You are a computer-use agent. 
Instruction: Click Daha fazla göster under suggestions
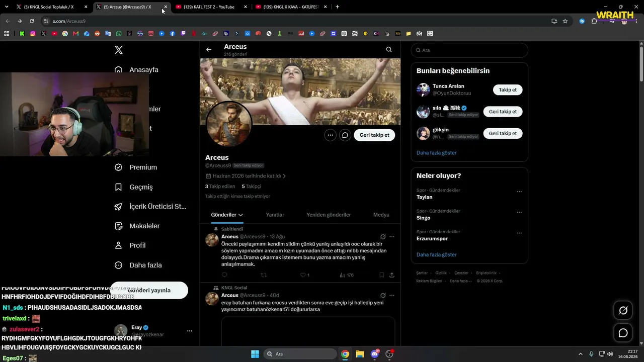(x=437, y=153)
